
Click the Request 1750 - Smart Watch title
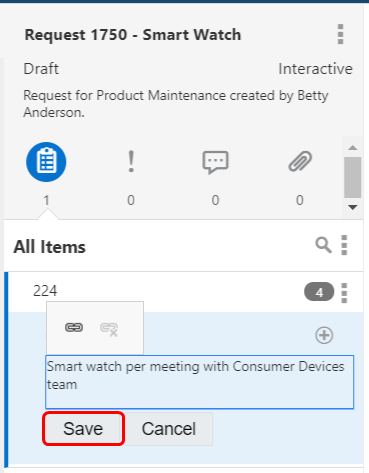point(133,35)
